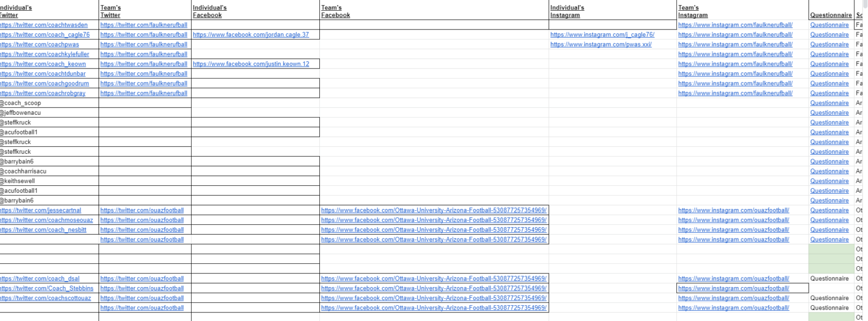
Task: Open ouazfootball Twitter link in coach_dsal row
Action: pyautogui.click(x=142, y=279)
